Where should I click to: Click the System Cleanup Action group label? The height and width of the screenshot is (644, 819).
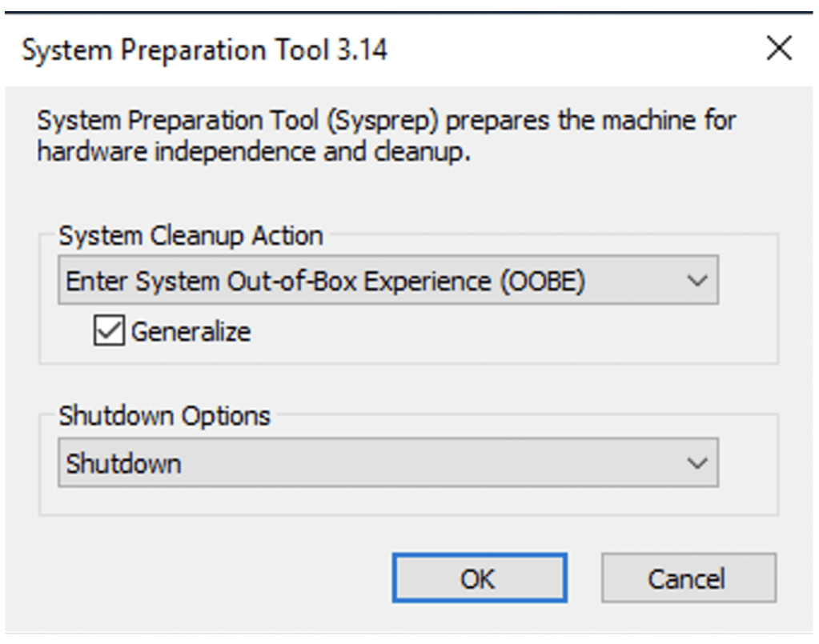pos(191,236)
